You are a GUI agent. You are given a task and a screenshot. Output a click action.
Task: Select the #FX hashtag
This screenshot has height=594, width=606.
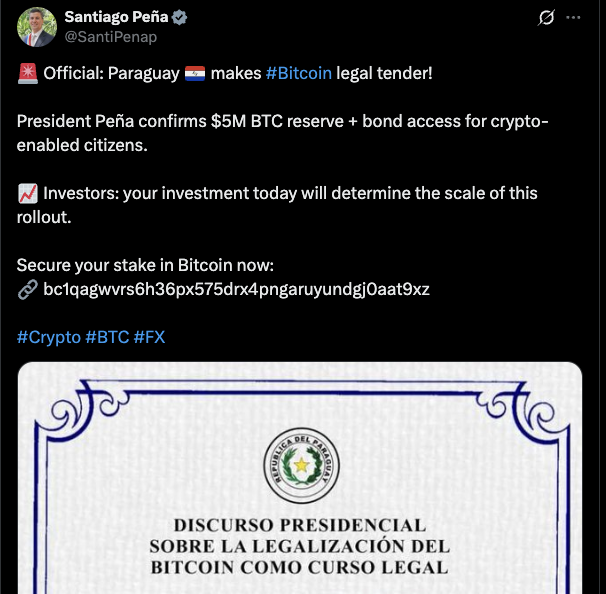coord(149,337)
